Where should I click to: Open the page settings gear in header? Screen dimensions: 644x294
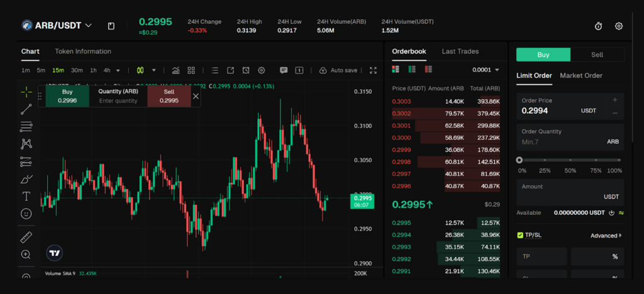(619, 26)
